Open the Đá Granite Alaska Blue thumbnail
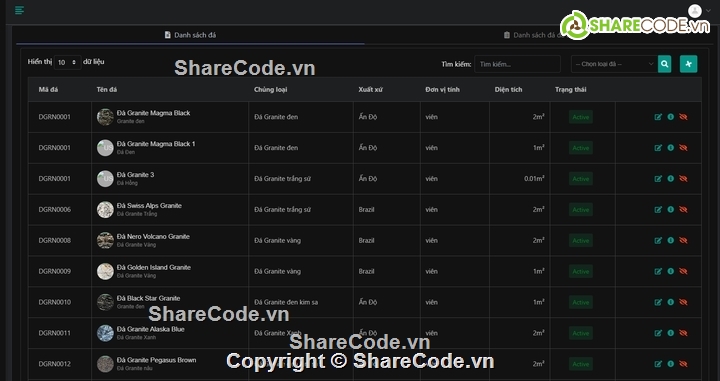The width and height of the screenshot is (720, 381). coord(105,333)
